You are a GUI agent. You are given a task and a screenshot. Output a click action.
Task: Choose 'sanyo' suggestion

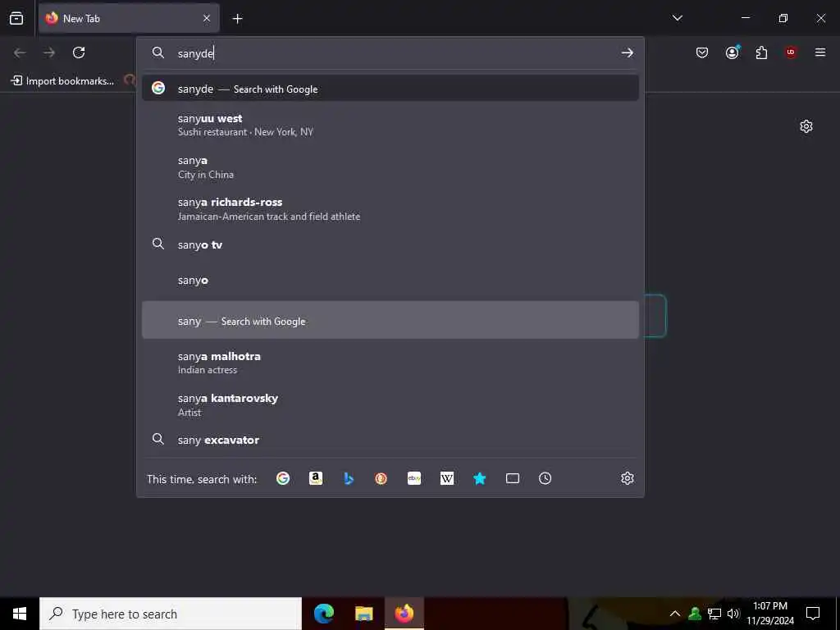tap(390, 281)
